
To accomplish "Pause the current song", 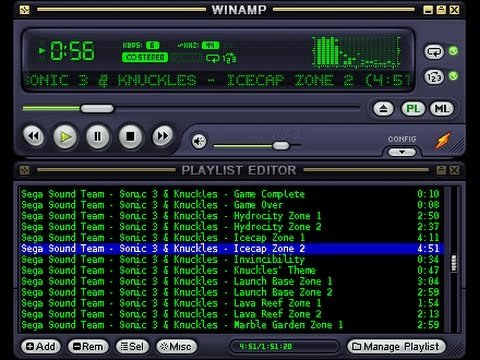I will [97, 137].
